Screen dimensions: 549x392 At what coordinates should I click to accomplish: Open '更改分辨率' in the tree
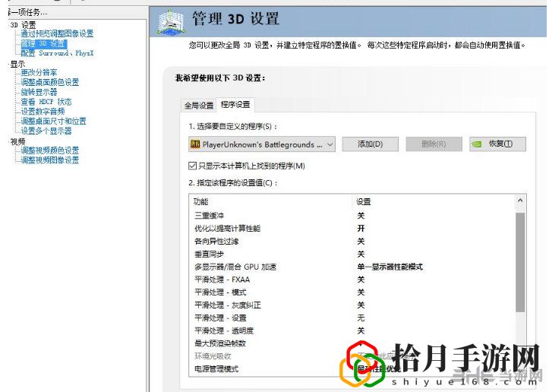point(39,72)
